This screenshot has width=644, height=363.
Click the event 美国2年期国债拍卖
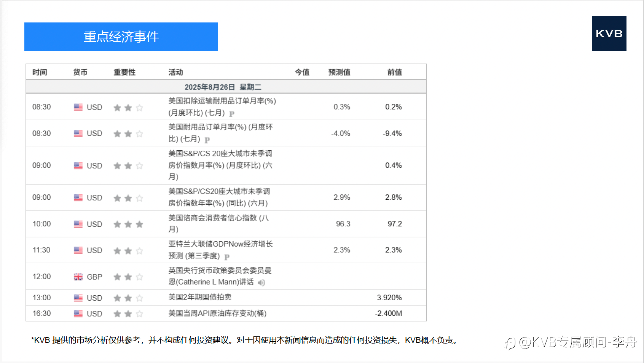200,297
